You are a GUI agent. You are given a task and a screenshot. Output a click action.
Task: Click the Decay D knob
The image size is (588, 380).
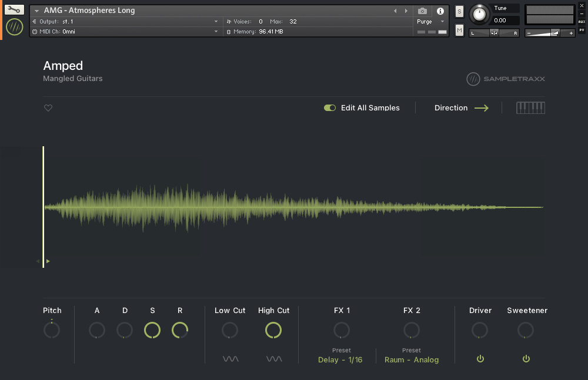pyautogui.click(x=125, y=330)
